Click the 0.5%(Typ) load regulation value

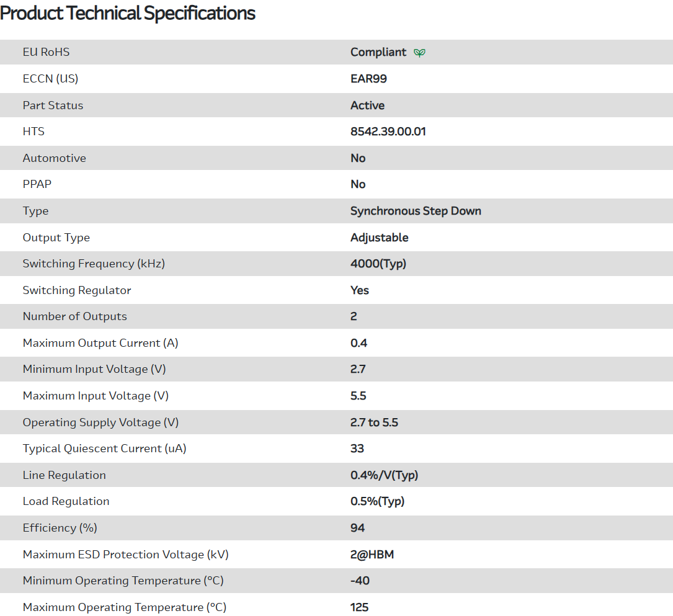point(377,501)
